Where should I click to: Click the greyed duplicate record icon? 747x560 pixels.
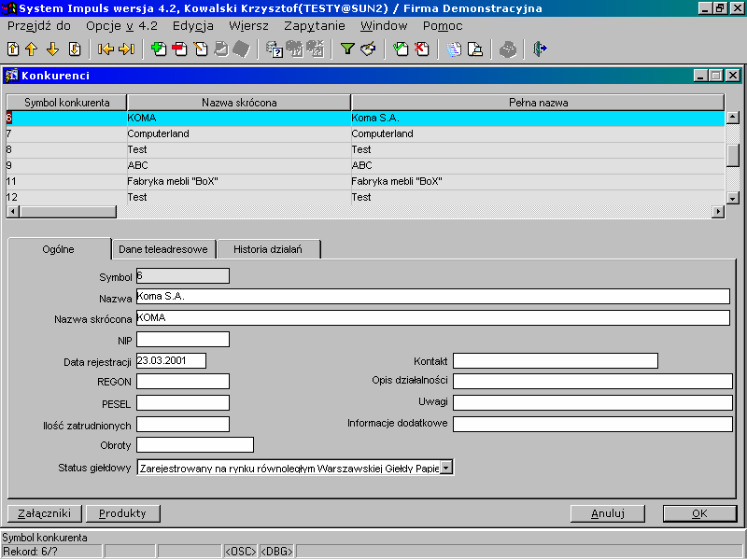[221, 49]
